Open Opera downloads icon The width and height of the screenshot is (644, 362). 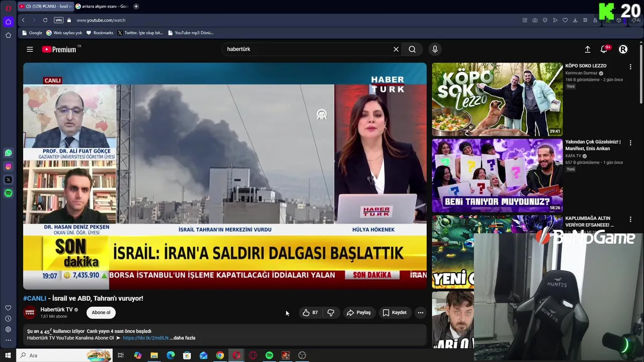(575, 20)
